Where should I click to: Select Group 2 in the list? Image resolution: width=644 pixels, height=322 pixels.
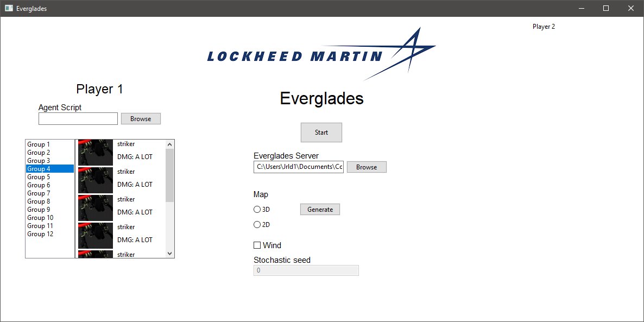coord(50,153)
